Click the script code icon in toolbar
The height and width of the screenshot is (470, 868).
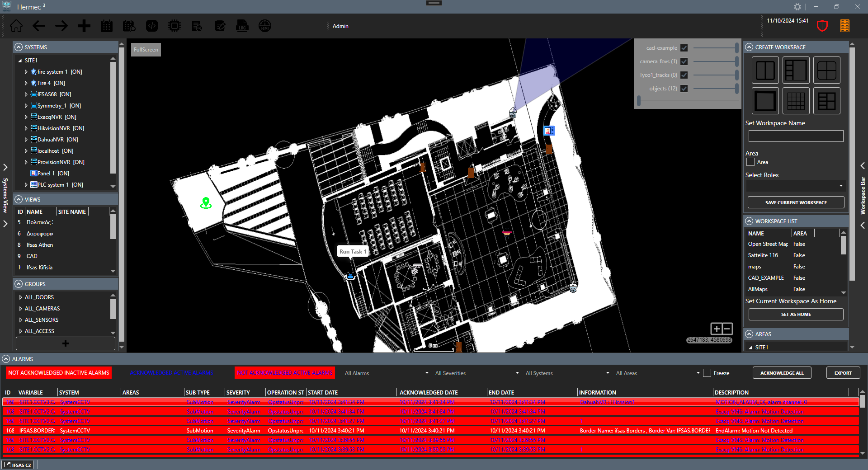tap(152, 26)
